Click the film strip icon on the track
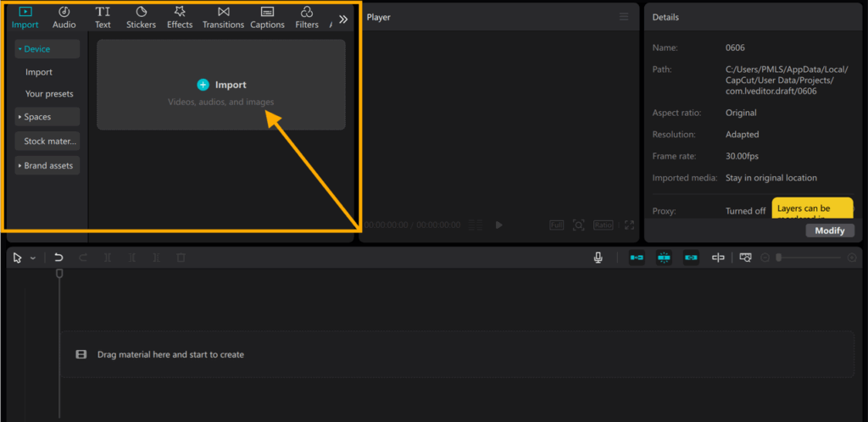This screenshot has width=868, height=422. coord(81,354)
